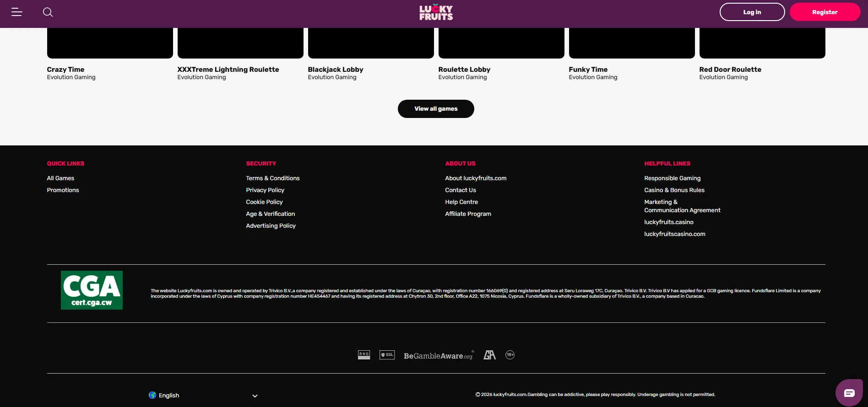Open the BeGambleAware.org logo
The width and height of the screenshot is (868, 407).
point(439,355)
